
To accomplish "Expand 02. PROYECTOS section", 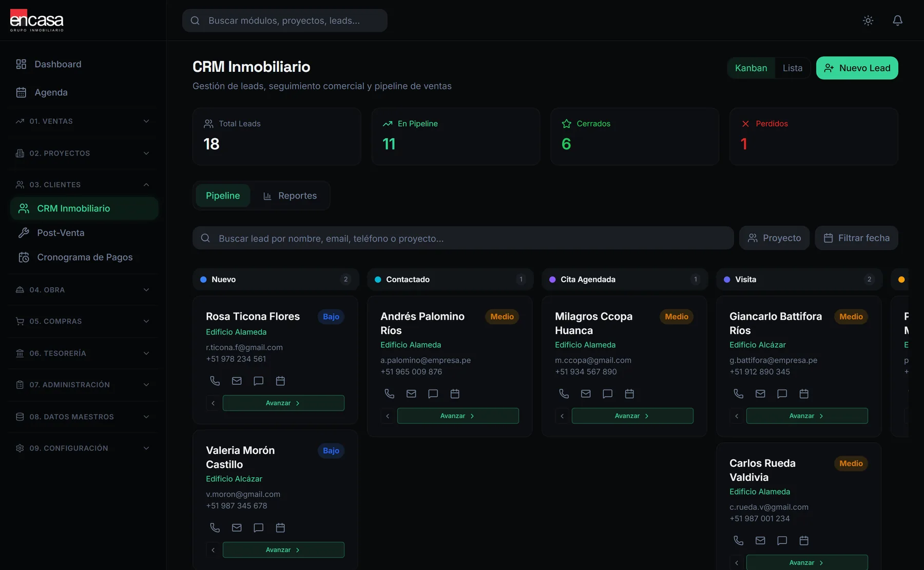I will click(x=83, y=153).
